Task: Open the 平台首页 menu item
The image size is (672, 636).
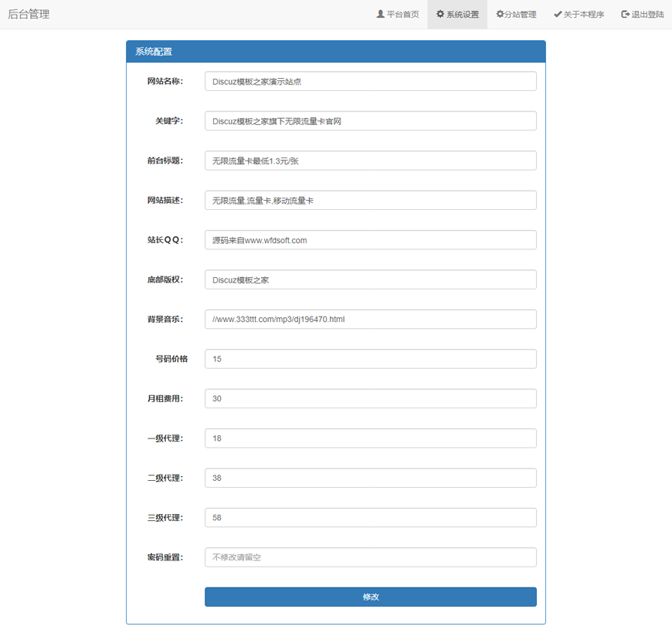Action: (x=397, y=15)
